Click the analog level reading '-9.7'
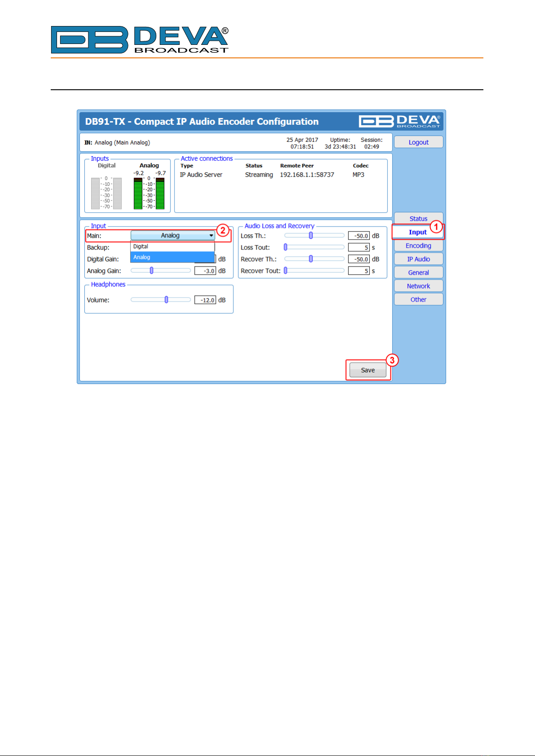 161,173
